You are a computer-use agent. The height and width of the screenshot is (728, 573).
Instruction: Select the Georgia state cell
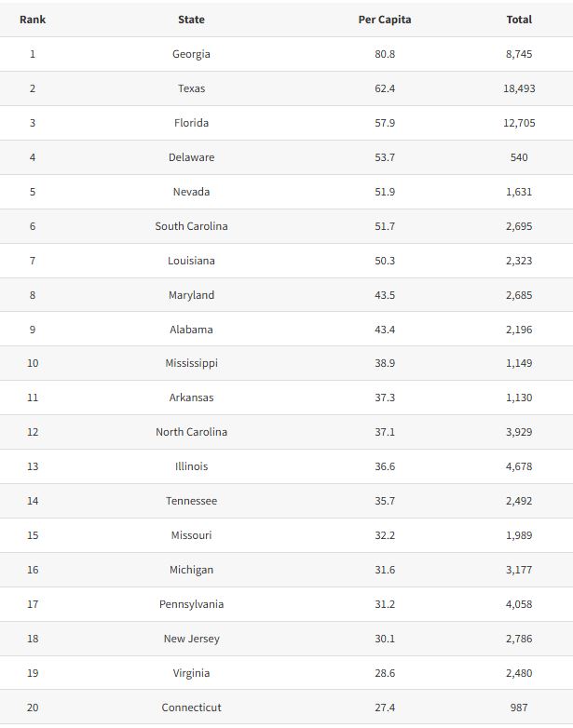point(191,54)
